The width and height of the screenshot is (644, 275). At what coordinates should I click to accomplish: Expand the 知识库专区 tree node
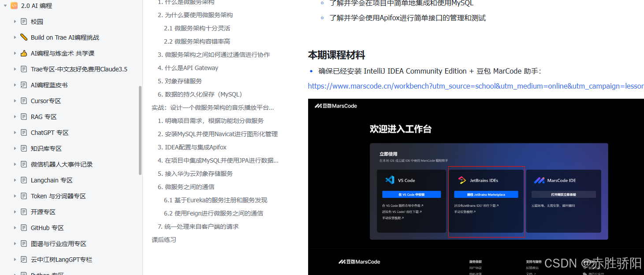(15, 149)
